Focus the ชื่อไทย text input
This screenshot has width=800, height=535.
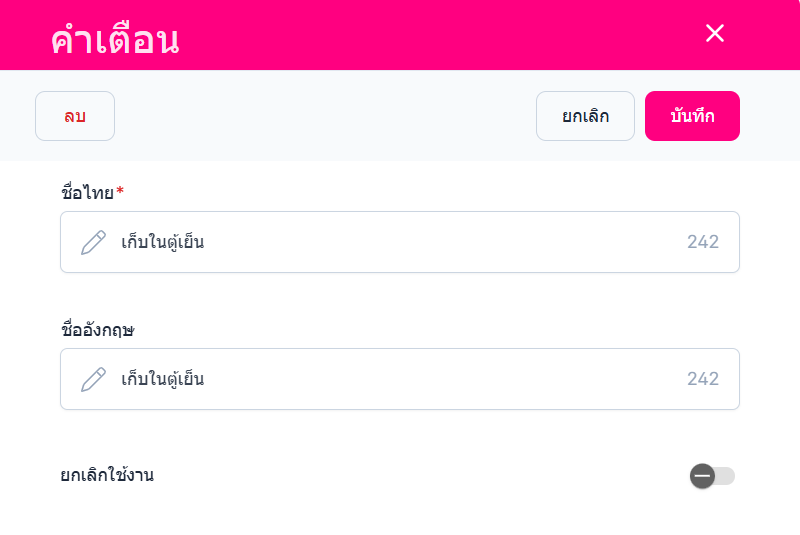pos(400,242)
